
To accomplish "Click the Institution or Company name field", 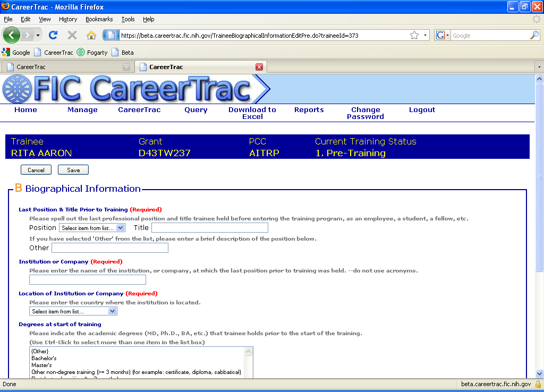I will (x=88, y=279).
